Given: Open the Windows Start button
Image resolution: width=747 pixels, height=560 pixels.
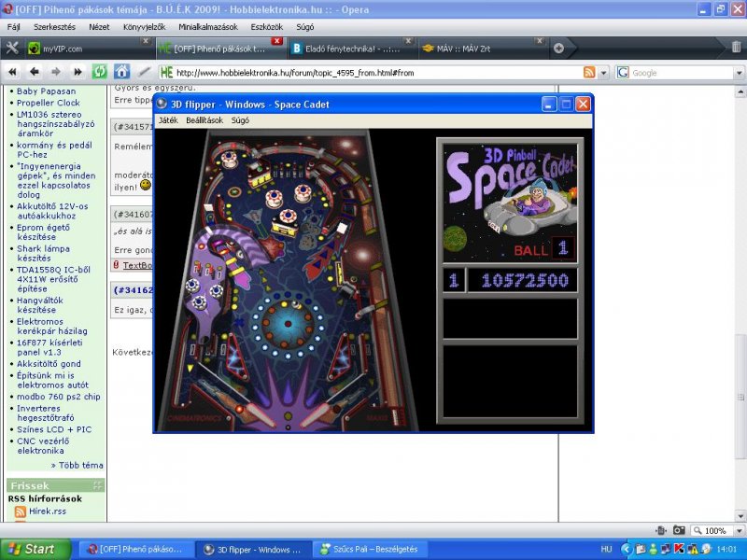Looking at the screenshot, I should [35, 549].
